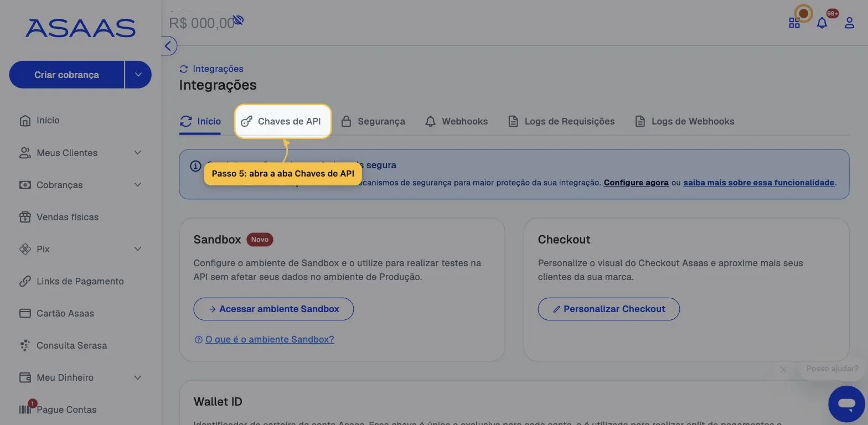This screenshot has width=868, height=425.
Task: Click the Consulta Serasa icon
Action: click(x=25, y=345)
